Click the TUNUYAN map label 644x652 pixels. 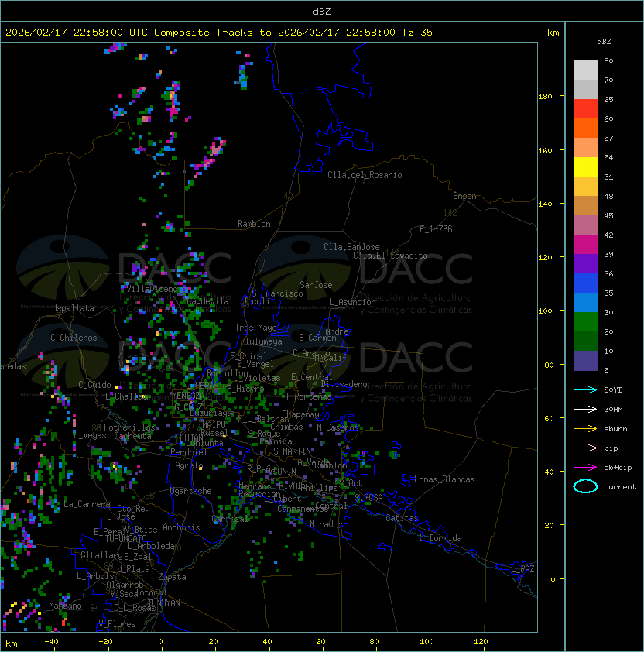pos(164,603)
